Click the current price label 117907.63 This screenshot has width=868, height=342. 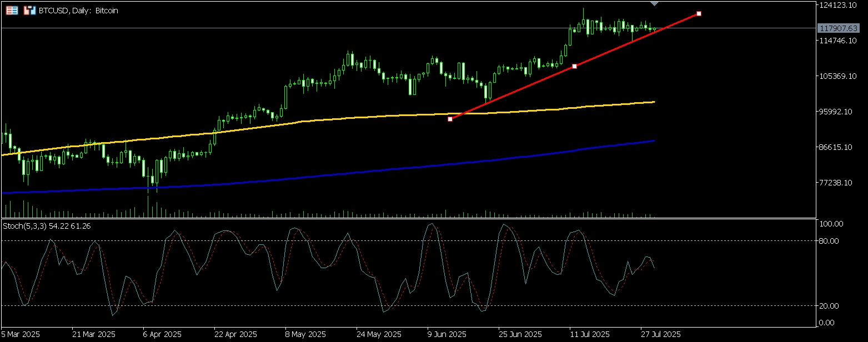tap(839, 28)
